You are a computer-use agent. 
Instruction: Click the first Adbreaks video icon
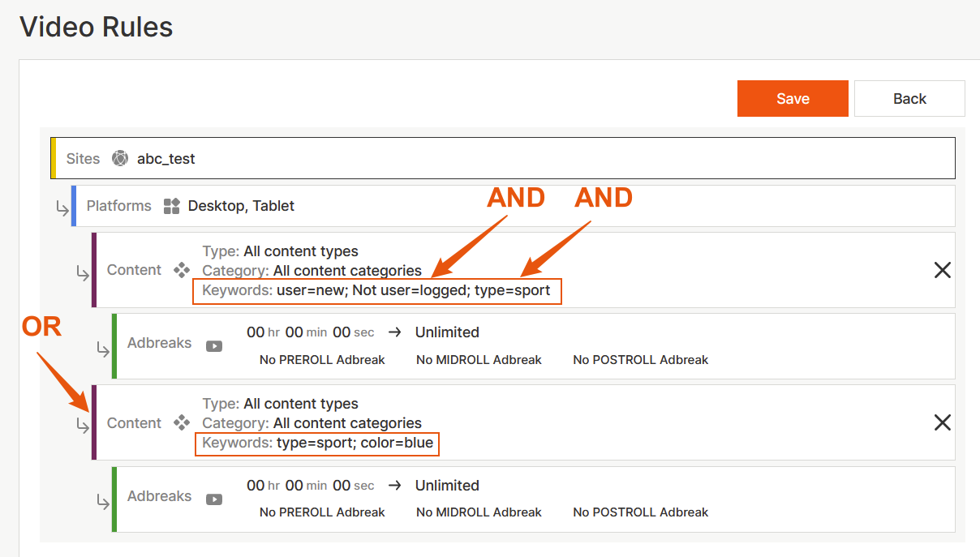[214, 346]
